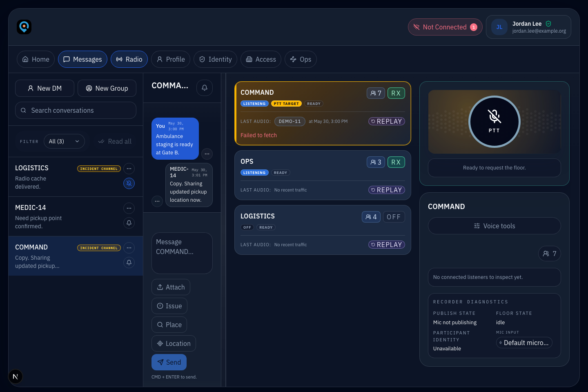Image resolution: width=588 pixels, height=392 pixels.
Task: Open Voice tools panel
Action: pos(494,226)
